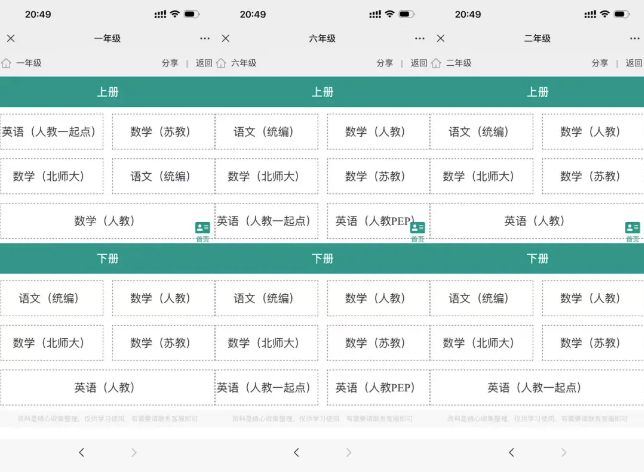
Task: Open 数学(北师大) in 六年级 上册
Action: pos(267,176)
